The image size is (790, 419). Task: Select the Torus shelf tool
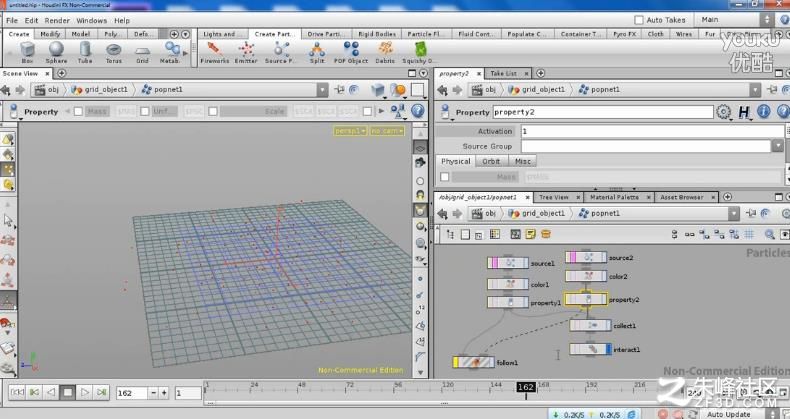point(113,52)
